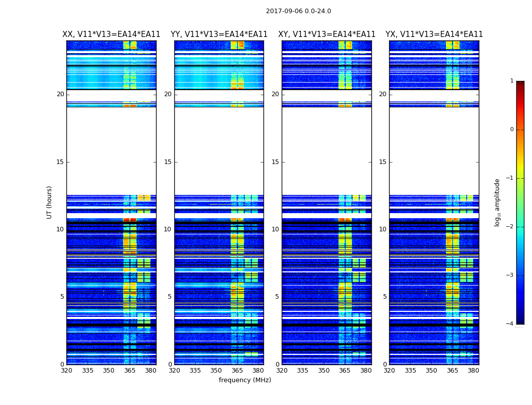This screenshot has height=405, width=532.
Task: Click the 10 hour tick on YX panel
Action: (x=383, y=229)
